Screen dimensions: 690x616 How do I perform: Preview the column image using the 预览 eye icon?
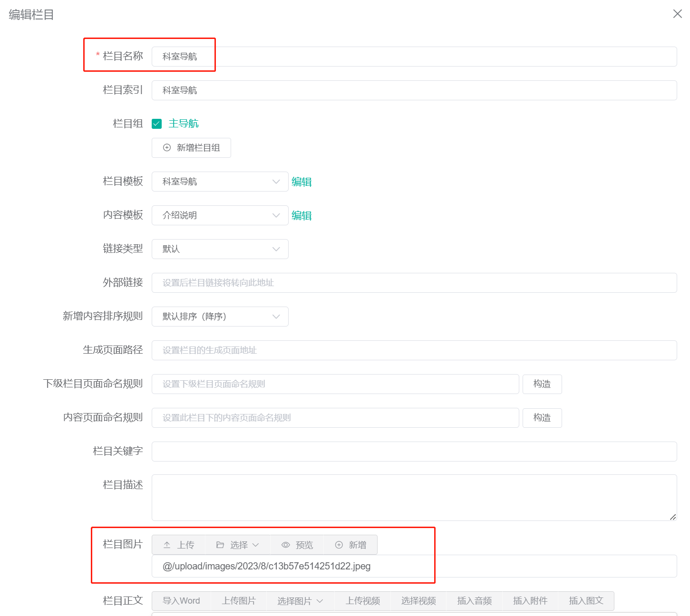(297, 545)
